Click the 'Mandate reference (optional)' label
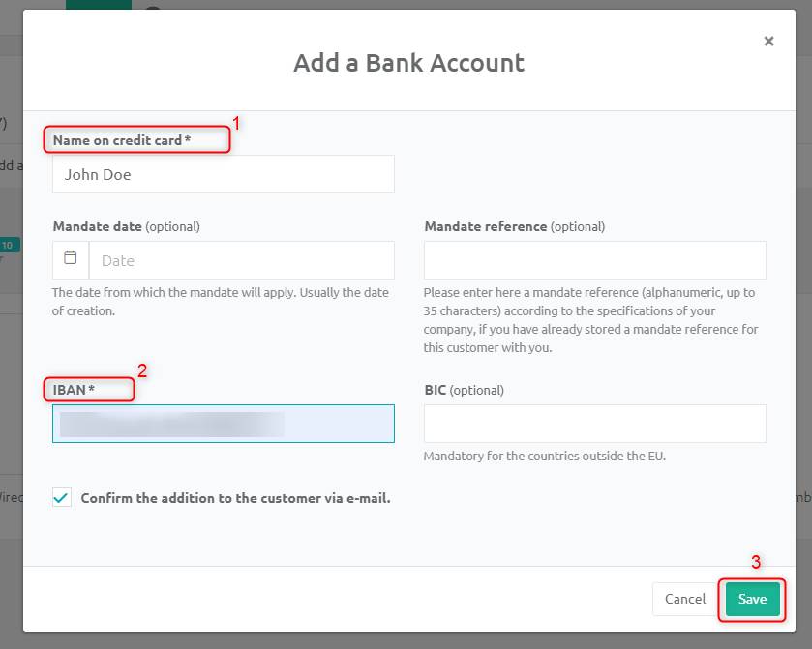 tap(515, 226)
